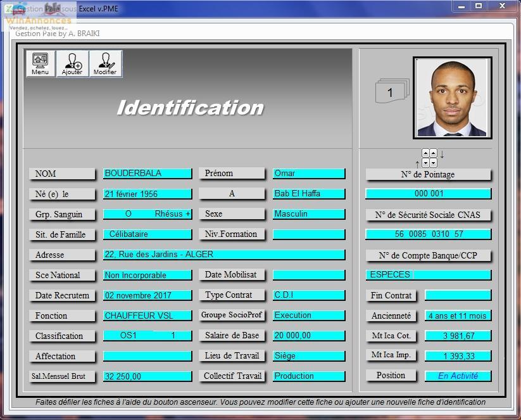Click the N° de Pointage label button
The width and height of the screenshot is (521, 420).
[x=428, y=174]
